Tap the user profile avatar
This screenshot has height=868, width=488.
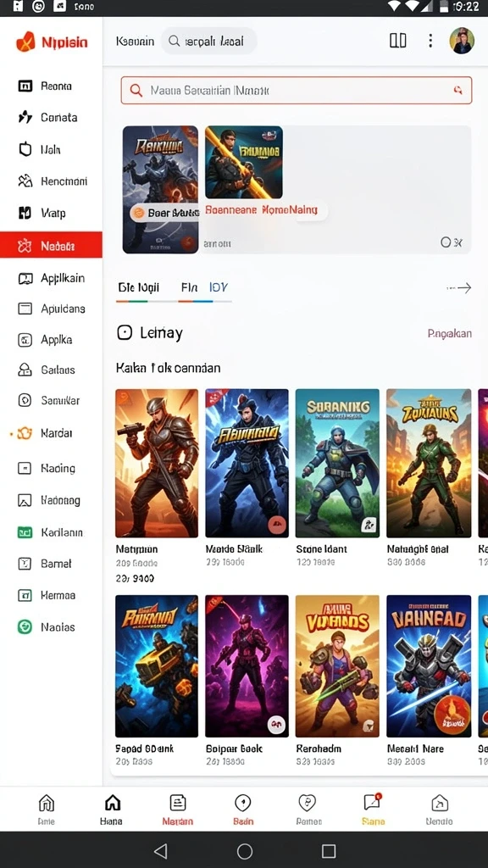[462, 41]
